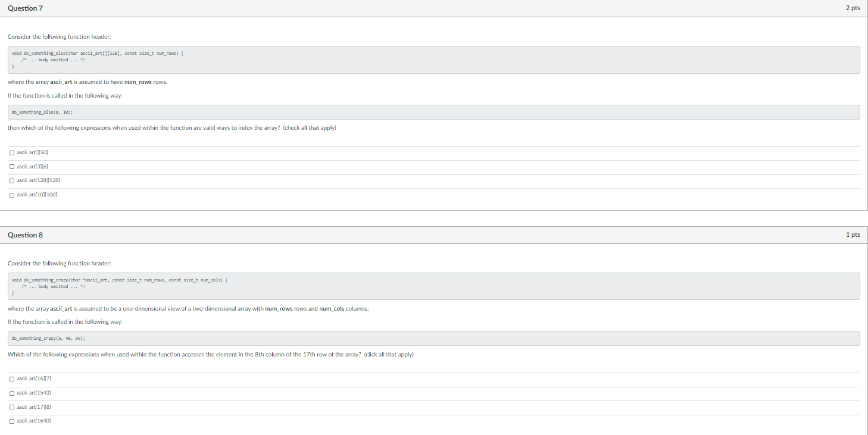Click the "1 pts" score label
The height and width of the screenshot is (435, 868).
click(853, 235)
